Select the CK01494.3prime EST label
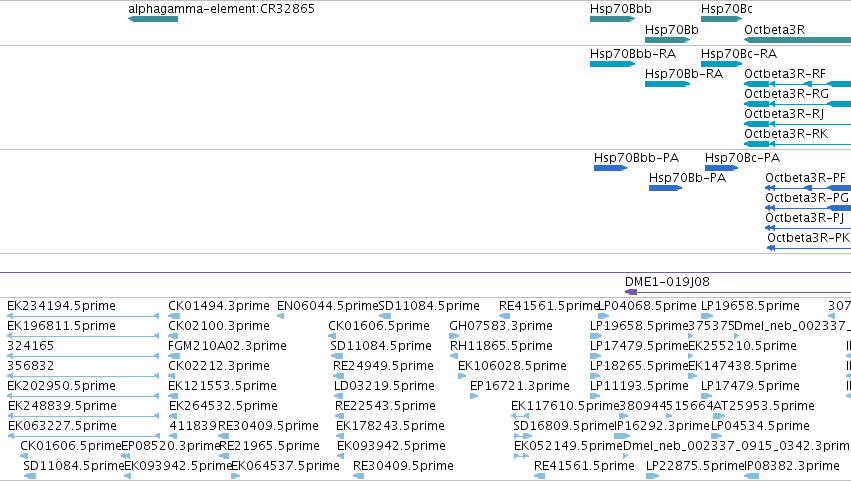The height and width of the screenshot is (481, 851). [x=219, y=306]
